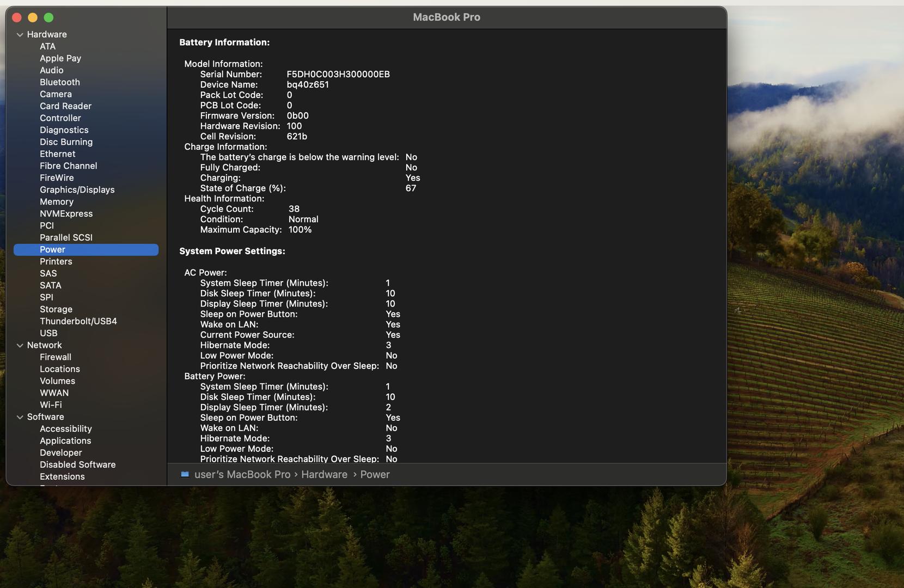Select Camera in the sidebar

[x=56, y=94]
